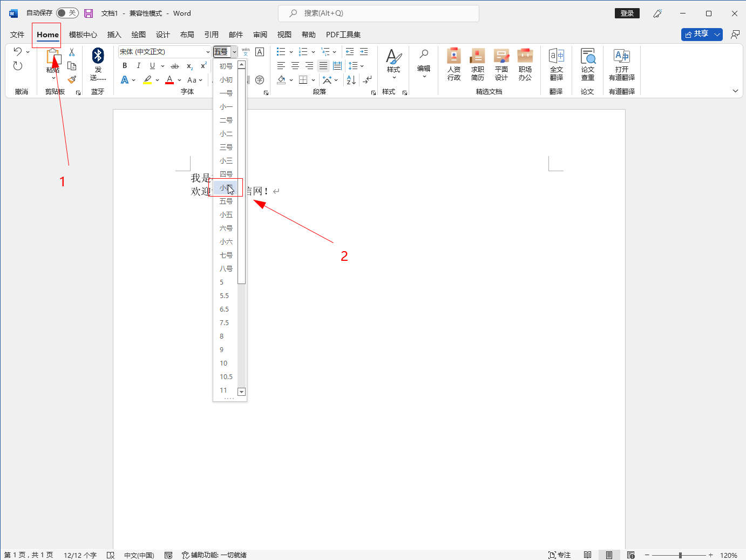Save document with floppy icon
This screenshot has width=746, height=560.
point(89,14)
